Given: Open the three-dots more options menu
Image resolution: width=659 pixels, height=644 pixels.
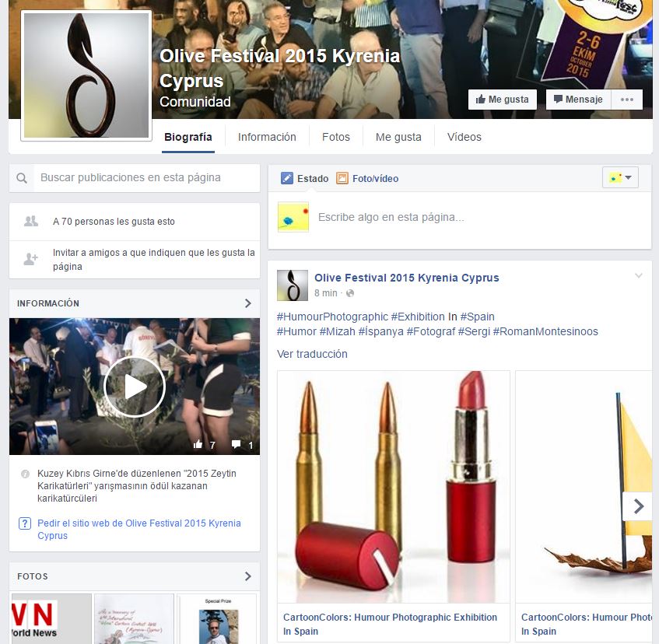Looking at the screenshot, I should pyautogui.click(x=627, y=100).
